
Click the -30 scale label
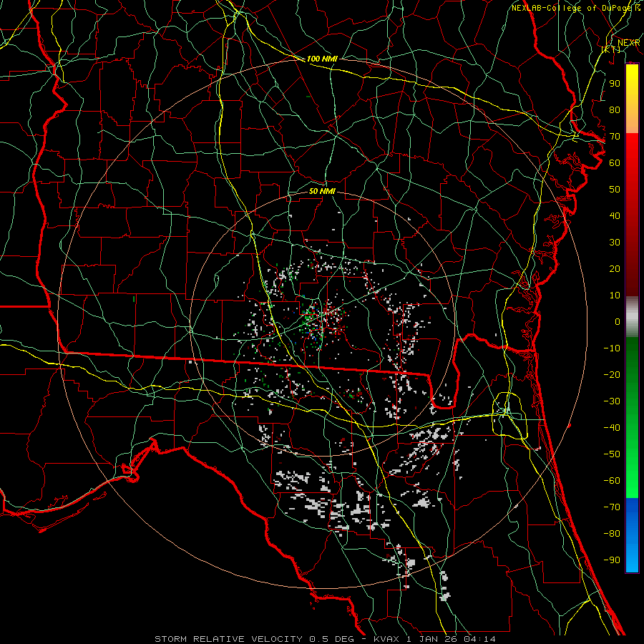point(612,401)
